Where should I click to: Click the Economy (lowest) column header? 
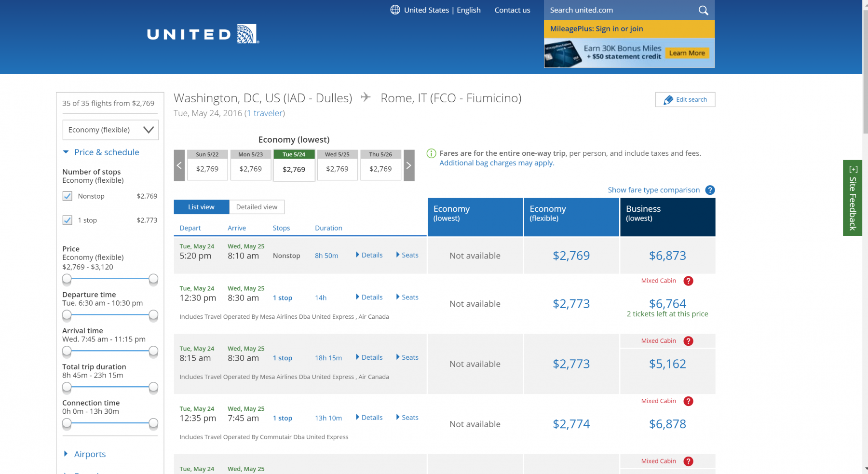click(x=475, y=217)
